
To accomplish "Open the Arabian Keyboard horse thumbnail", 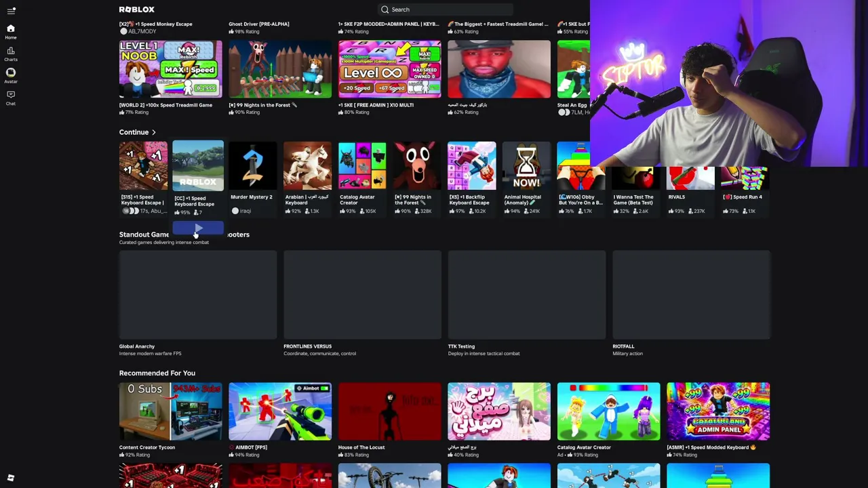I will point(307,166).
